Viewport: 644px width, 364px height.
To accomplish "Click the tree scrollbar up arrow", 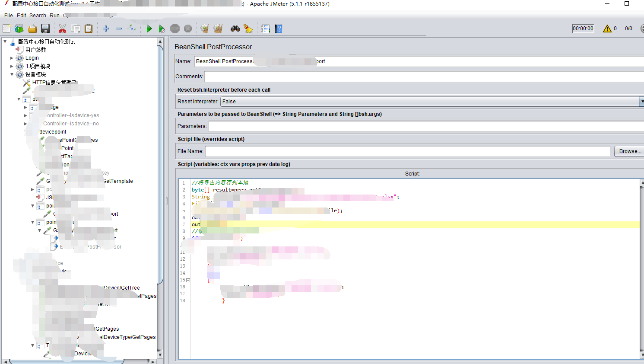I will pyautogui.click(x=160, y=42).
